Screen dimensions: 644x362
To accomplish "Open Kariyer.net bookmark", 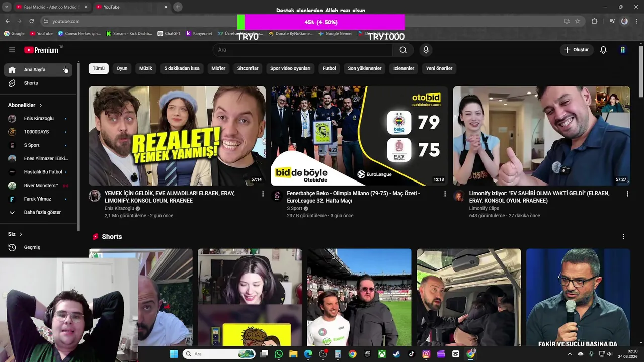I will [x=199, y=34].
